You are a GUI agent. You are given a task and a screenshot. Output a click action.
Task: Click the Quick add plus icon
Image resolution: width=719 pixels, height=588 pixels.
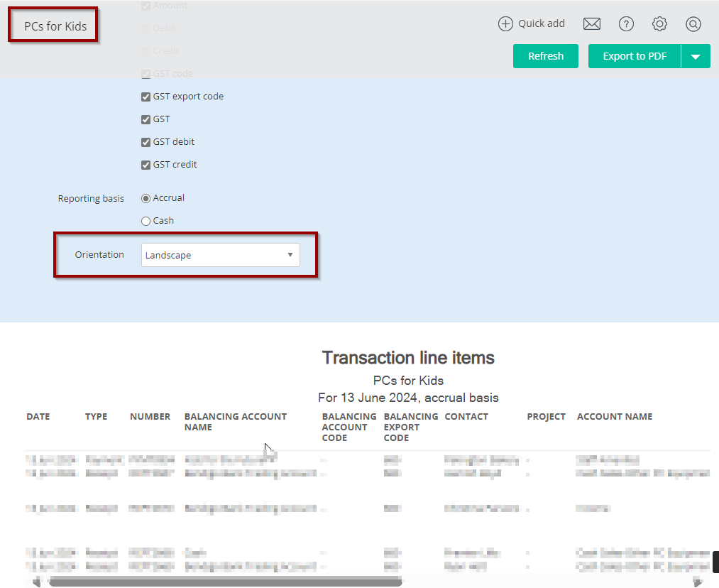(x=505, y=24)
